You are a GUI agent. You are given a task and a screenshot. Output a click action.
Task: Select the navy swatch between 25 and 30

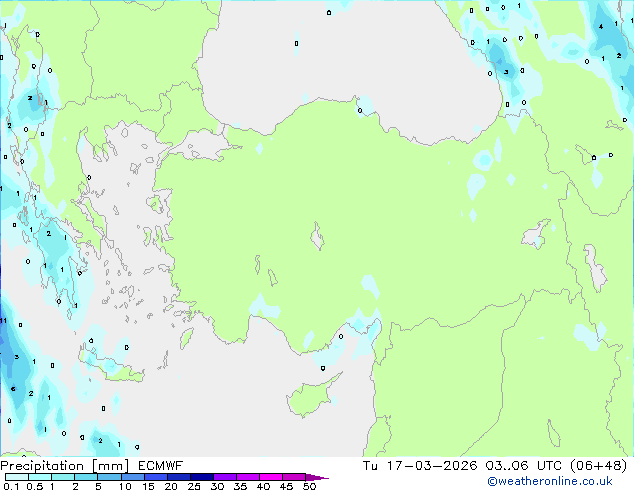click(201, 477)
